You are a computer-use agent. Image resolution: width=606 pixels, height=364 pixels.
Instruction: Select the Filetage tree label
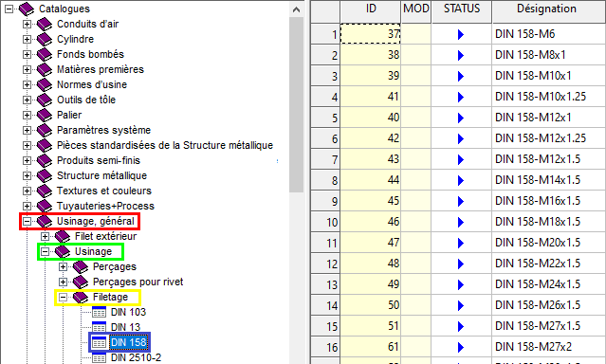pos(111,297)
